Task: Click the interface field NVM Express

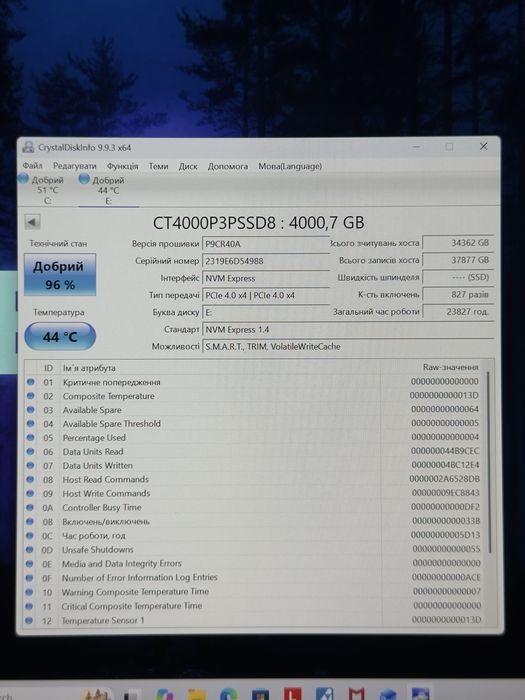Action: [x=266, y=278]
